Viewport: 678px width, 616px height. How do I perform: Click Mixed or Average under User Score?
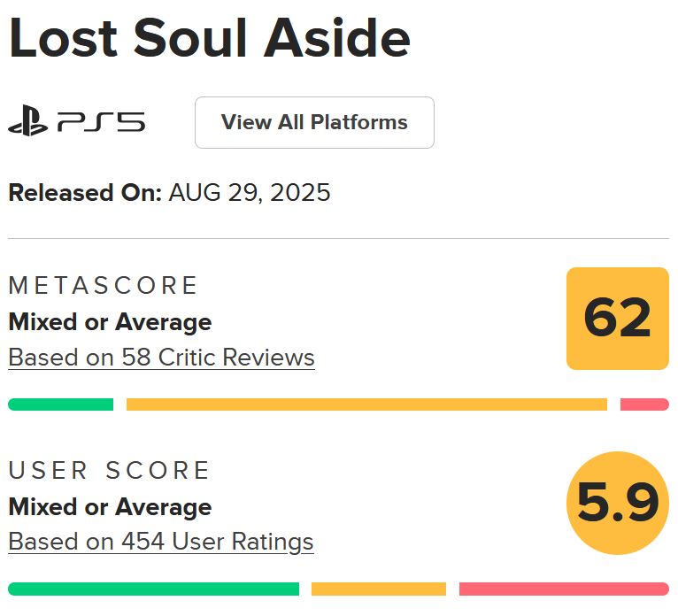pyautogui.click(x=110, y=506)
